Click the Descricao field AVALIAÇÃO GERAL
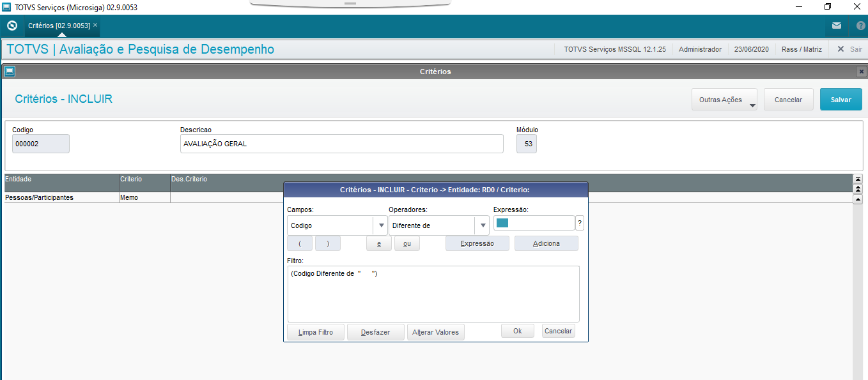868x380 pixels. [342, 144]
